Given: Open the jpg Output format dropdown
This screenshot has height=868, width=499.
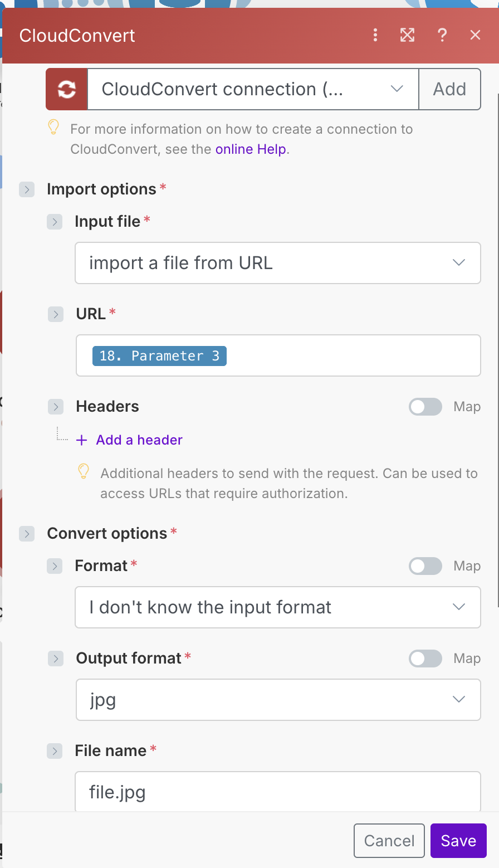Looking at the screenshot, I should click(x=277, y=700).
